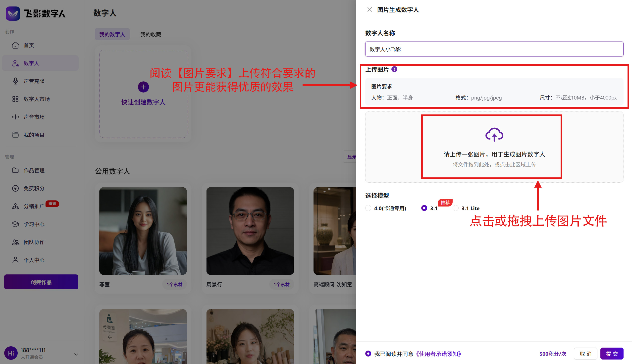Select the 3.1 model radio
Image resolution: width=632 pixels, height=364 pixels.
(x=424, y=208)
